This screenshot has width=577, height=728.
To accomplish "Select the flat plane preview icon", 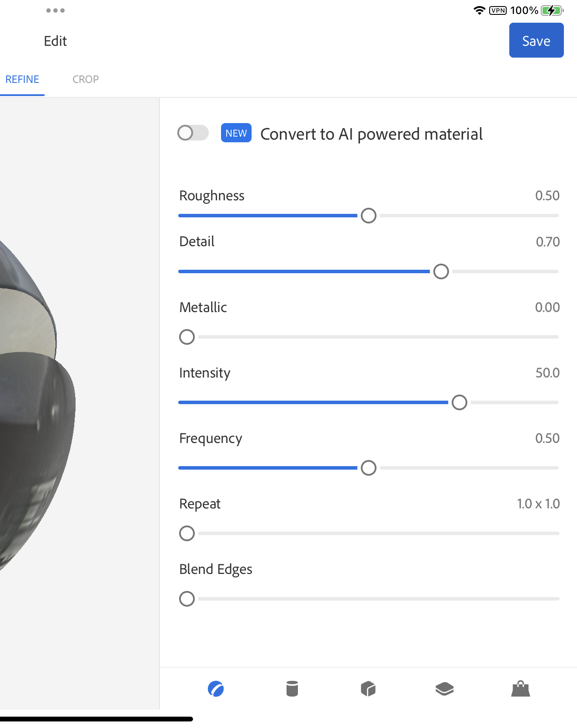I will (x=444, y=689).
